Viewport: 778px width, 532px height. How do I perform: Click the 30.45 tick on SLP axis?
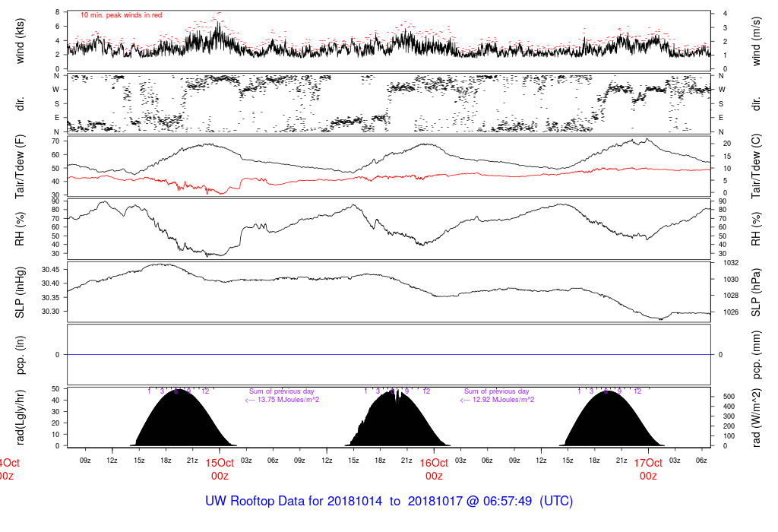pos(51,270)
